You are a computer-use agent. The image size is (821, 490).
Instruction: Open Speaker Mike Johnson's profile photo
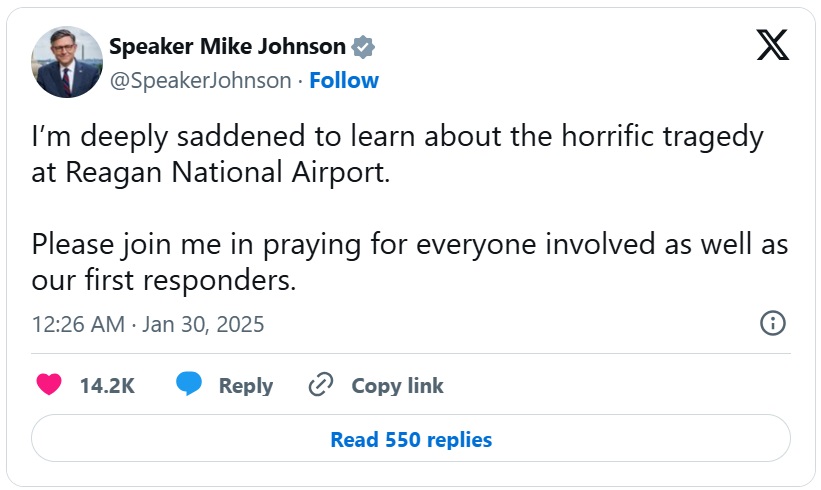[x=67, y=62]
